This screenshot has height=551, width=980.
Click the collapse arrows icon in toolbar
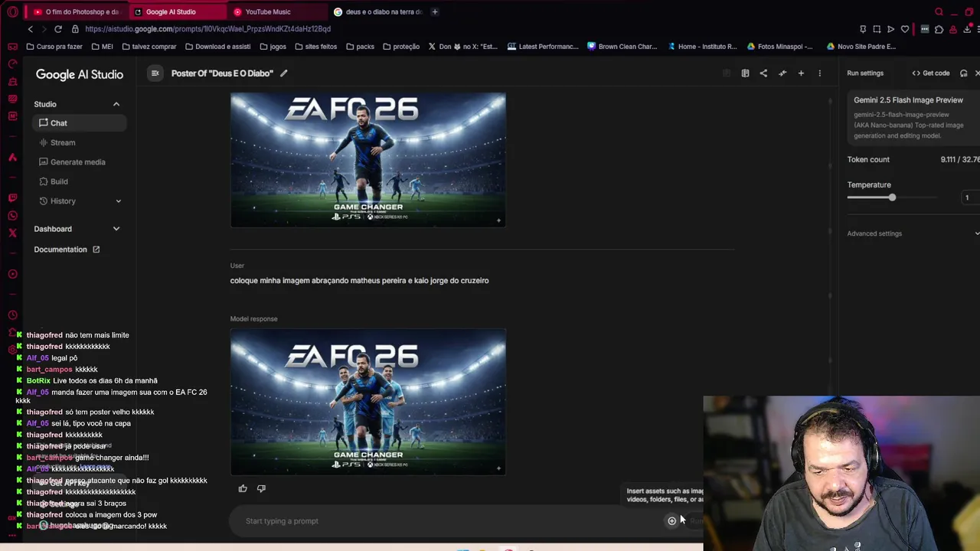(x=782, y=73)
